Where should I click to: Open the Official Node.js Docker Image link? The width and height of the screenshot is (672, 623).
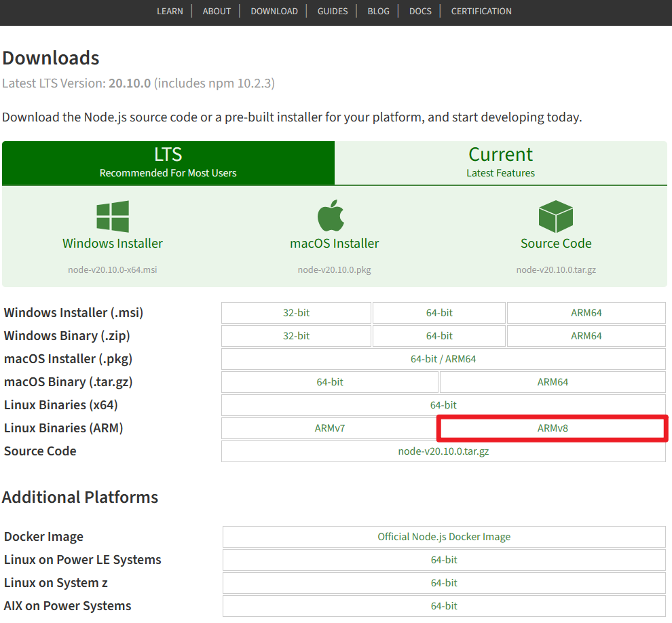click(444, 537)
